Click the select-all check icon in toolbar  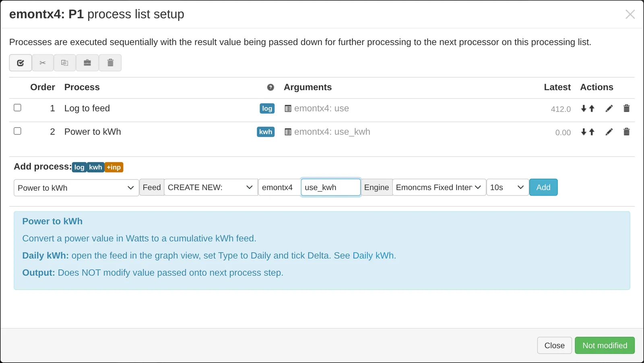tap(21, 63)
